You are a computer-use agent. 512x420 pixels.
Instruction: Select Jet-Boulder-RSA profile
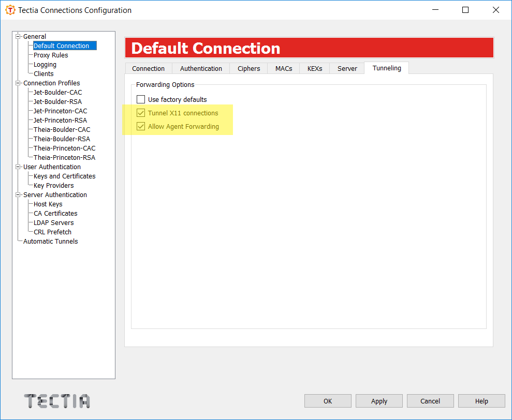(x=57, y=102)
